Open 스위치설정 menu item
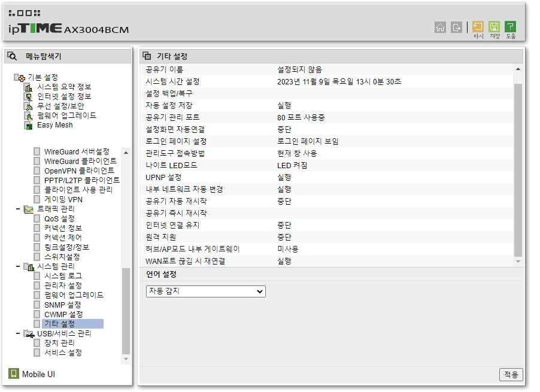Screen dimensions: 540x392 (62, 257)
